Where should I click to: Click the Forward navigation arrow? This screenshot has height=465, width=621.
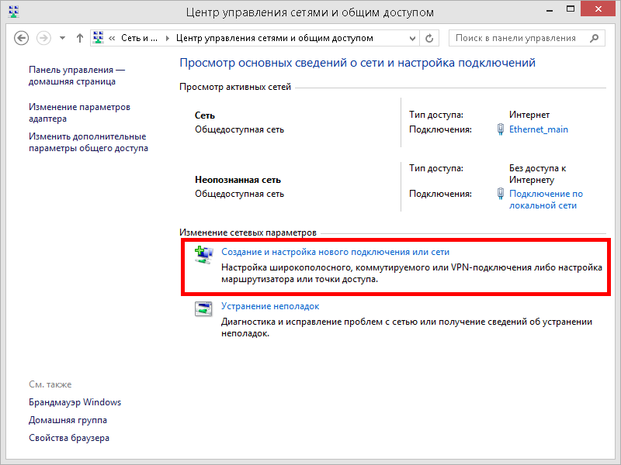pos(43,39)
